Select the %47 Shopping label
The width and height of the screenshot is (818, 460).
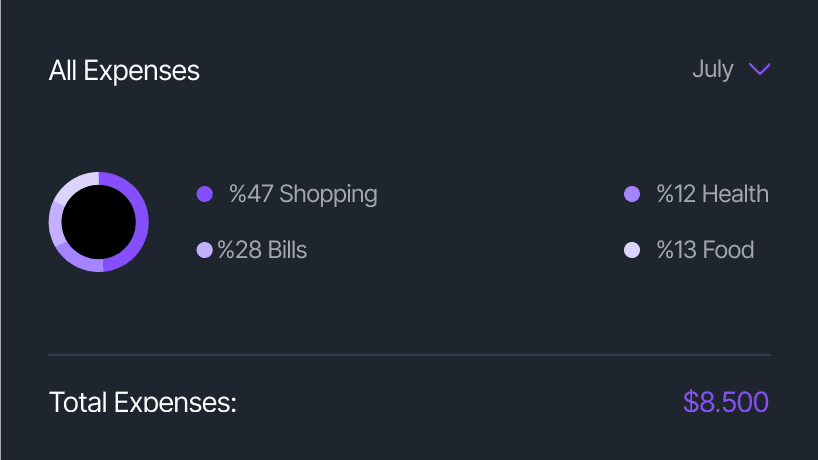click(x=303, y=194)
